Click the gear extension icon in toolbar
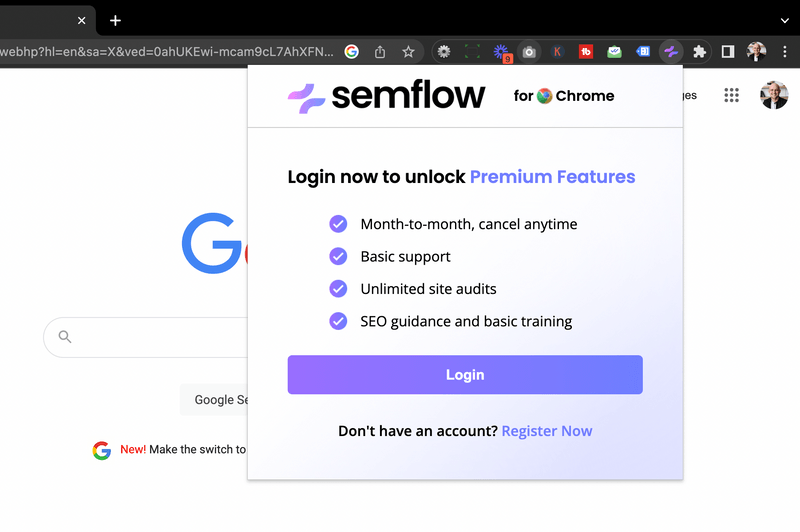The height and width of the screenshot is (532, 800). point(444,52)
